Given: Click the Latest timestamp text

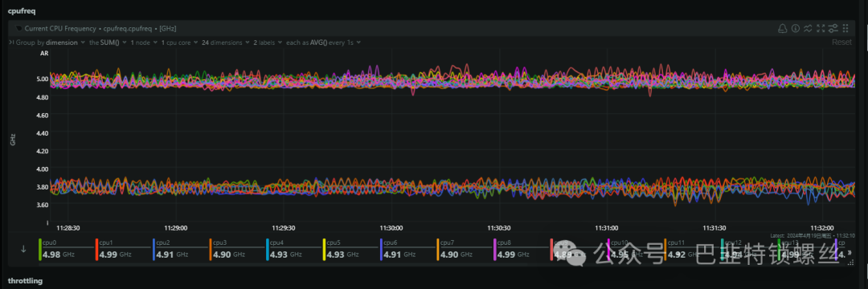Looking at the screenshot, I should click(x=813, y=235).
